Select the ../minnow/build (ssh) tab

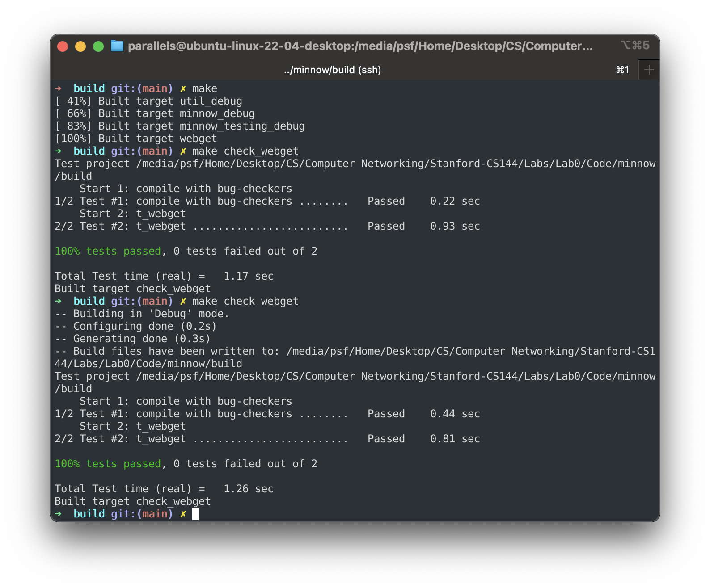(x=332, y=70)
